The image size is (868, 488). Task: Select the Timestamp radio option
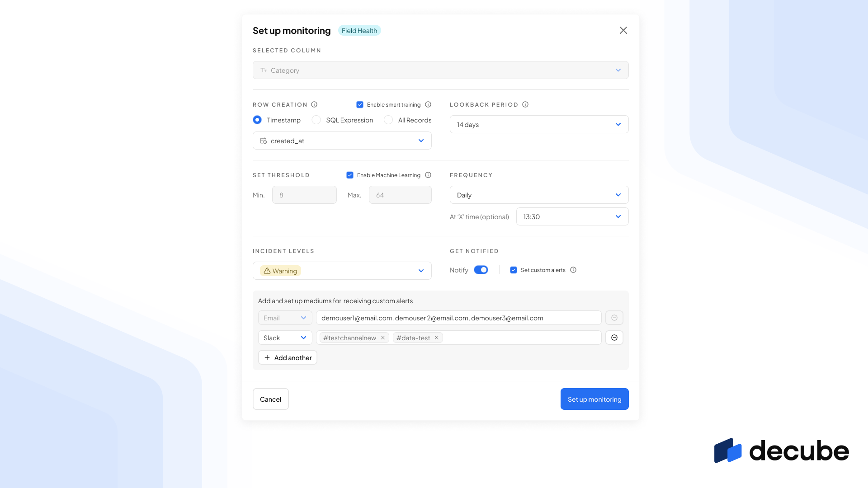click(257, 120)
